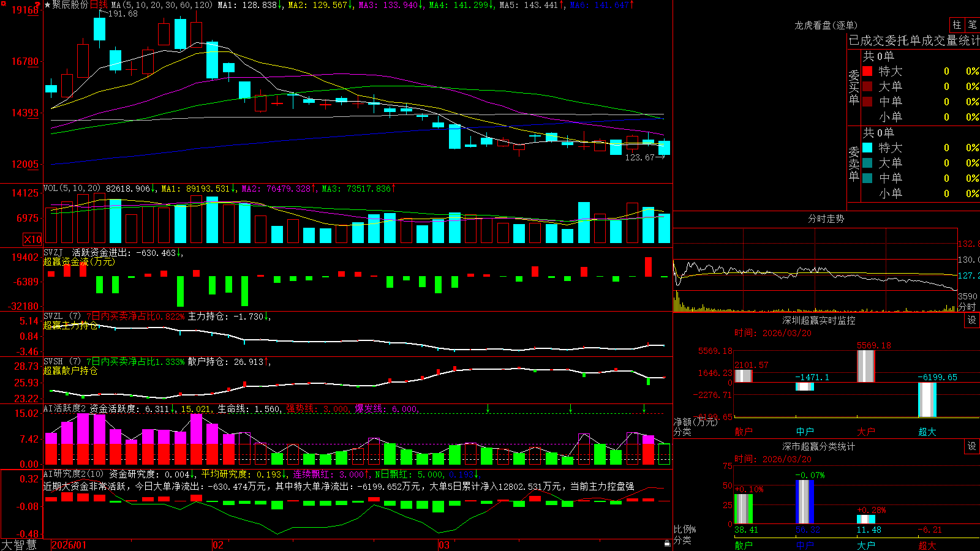The width and height of the screenshot is (980, 551).
Task: Click the cyan 大户 bar showing 11.48
Action: pos(865,519)
